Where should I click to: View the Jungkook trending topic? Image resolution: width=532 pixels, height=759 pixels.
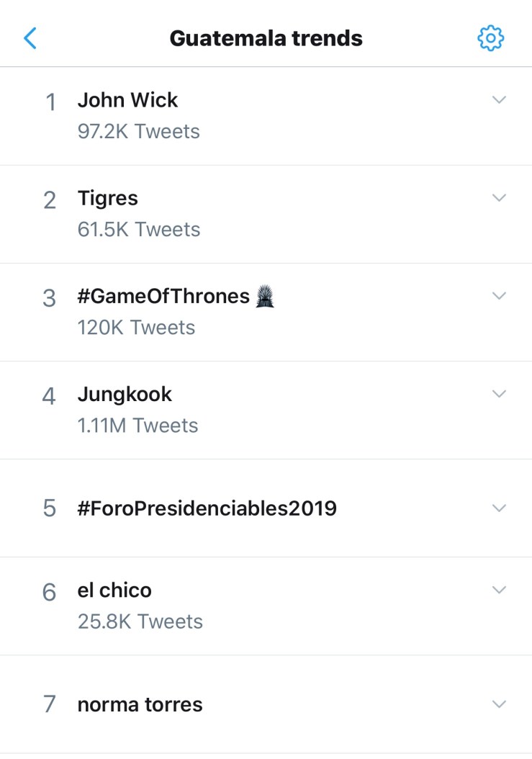point(125,394)
